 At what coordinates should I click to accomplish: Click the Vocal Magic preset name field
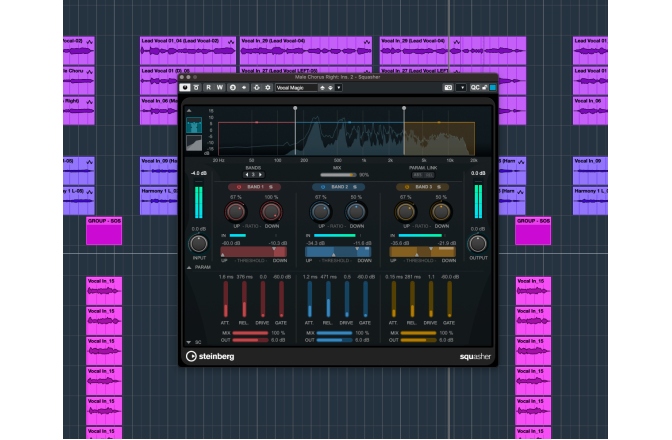click(x=297, y=87)
